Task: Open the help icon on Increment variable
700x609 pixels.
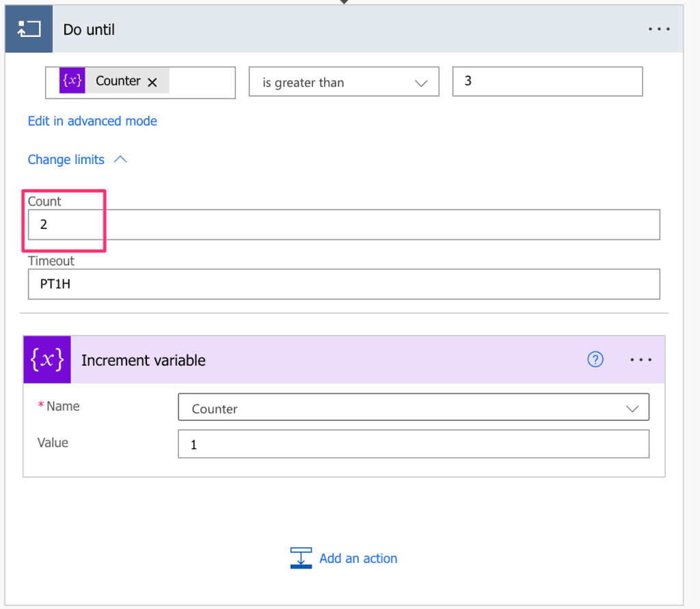Action: point(595,360)
